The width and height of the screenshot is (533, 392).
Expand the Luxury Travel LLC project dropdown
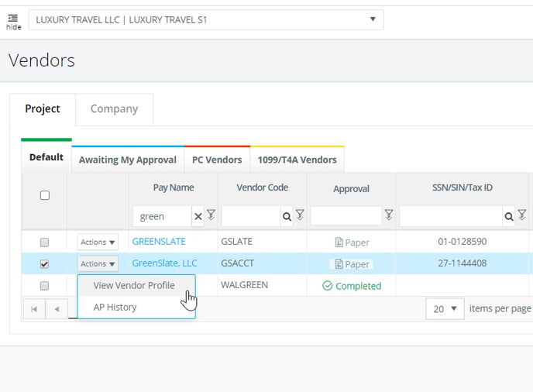point(373,19)
